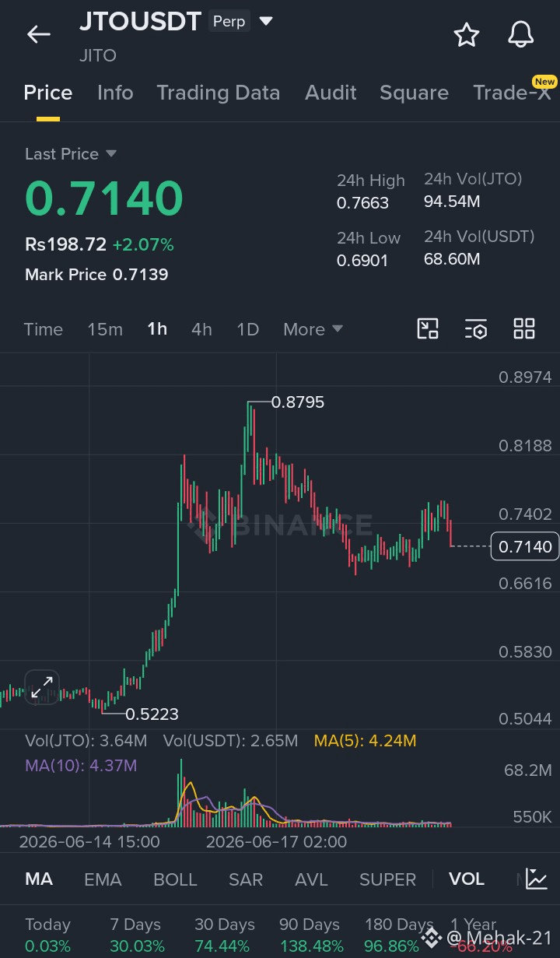This screenshot has height=958, width=560.
Task: Open the Last Price dropdown
Action: point(71,154)
